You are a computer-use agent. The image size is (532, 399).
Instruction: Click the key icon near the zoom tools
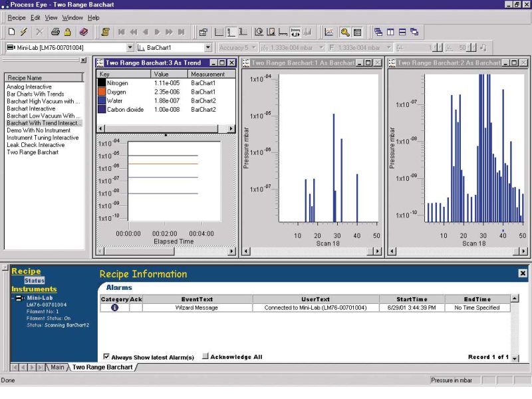[343, 31]
